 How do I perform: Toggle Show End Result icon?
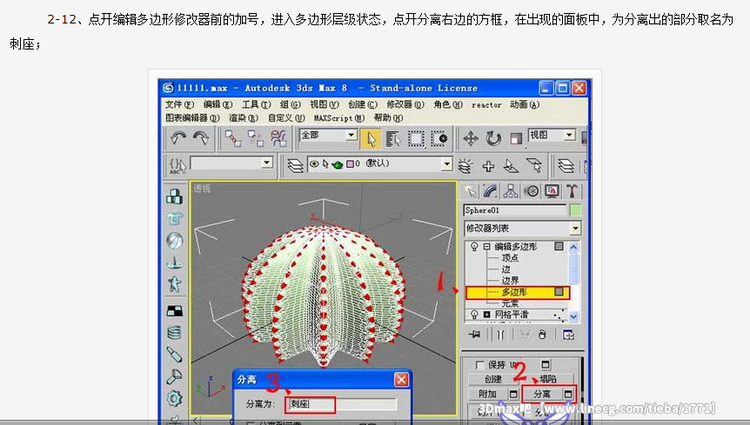tap(500, 335)
